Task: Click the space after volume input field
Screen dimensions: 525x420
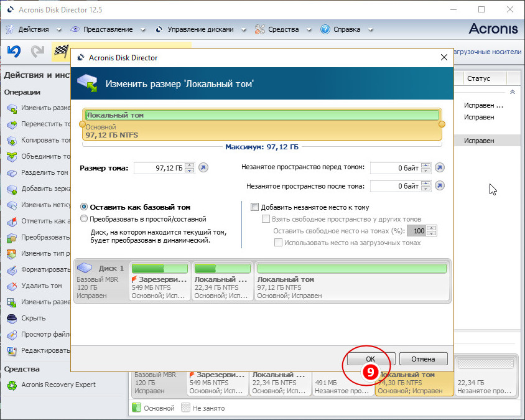Action: click(396, 186)
